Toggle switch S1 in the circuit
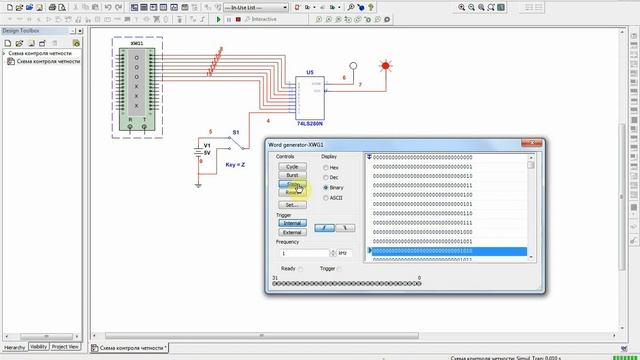This screenshot has height=360, width=640. (x=237, y=143)
